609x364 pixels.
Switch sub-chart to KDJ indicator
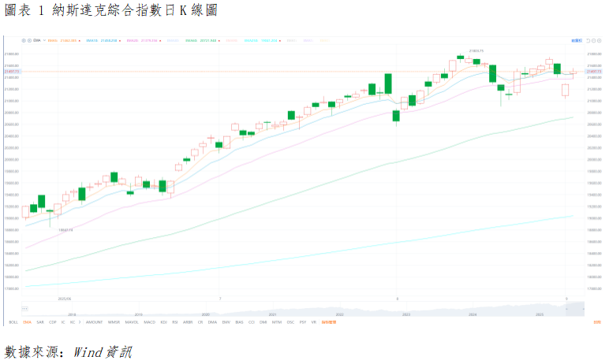coord(164,322)
